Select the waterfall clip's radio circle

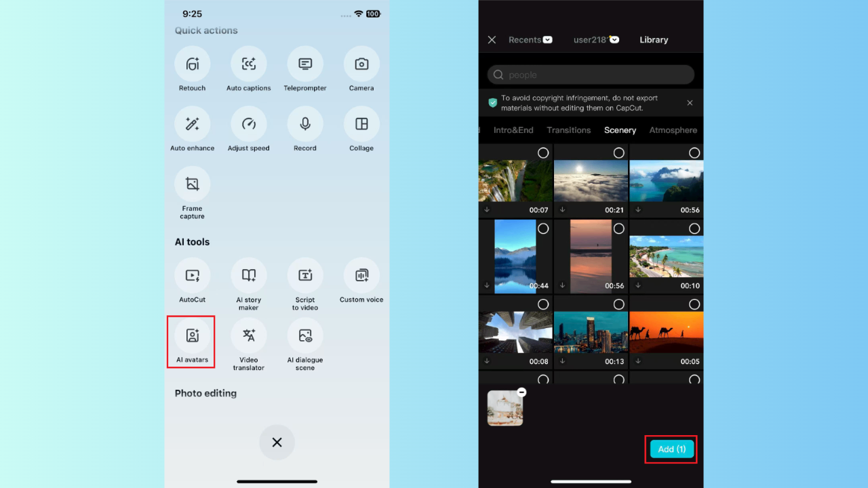(543, 153)
